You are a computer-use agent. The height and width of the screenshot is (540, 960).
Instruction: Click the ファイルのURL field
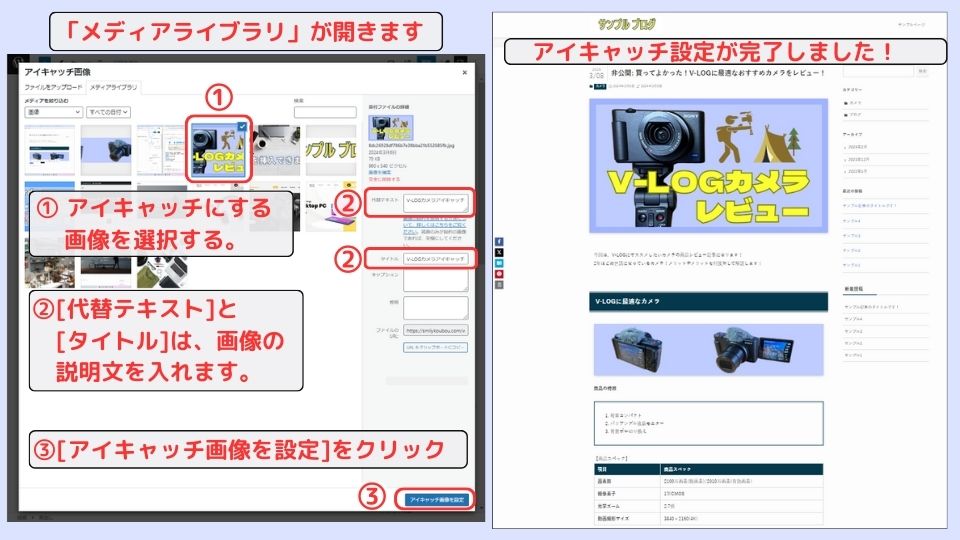[x=435, y=331]
